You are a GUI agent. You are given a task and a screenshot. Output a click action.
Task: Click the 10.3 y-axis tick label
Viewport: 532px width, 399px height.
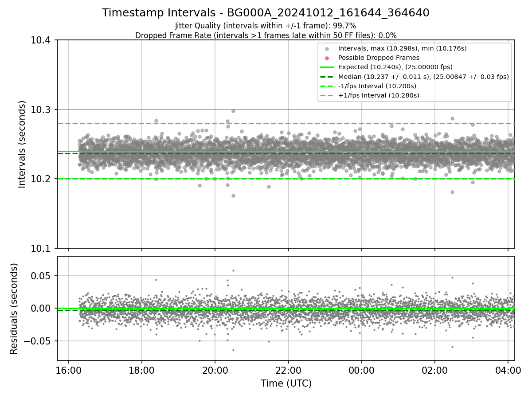[42, 110]
